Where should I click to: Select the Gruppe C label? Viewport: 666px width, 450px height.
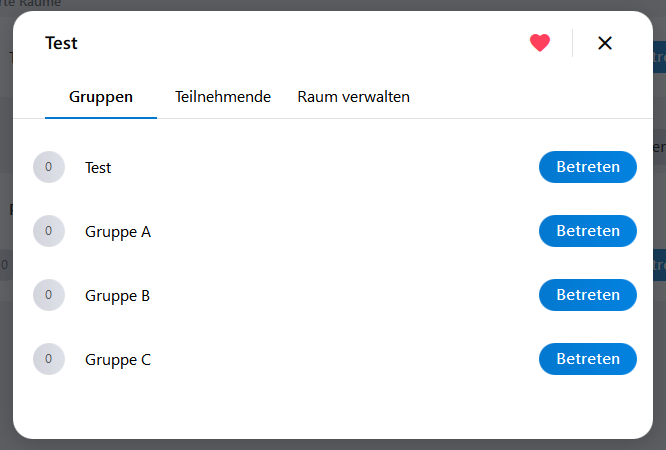click(118, 360)
